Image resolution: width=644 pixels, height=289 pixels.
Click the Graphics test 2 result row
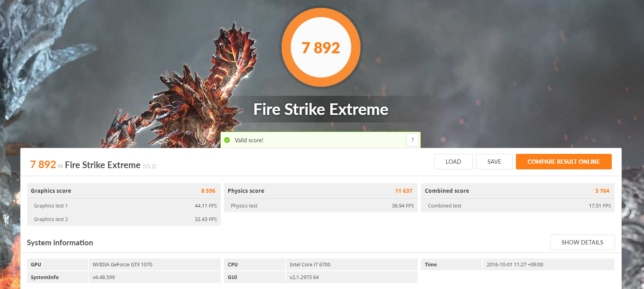pyautogui.click(x=124, y=219)
